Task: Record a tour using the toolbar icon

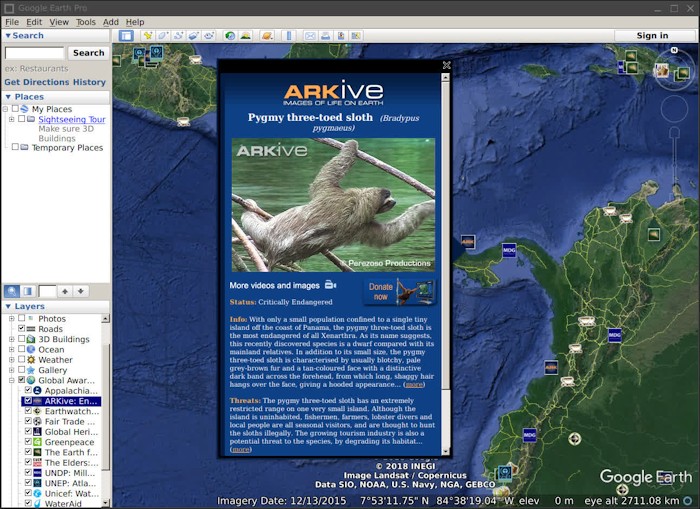Action: [208, 36]
